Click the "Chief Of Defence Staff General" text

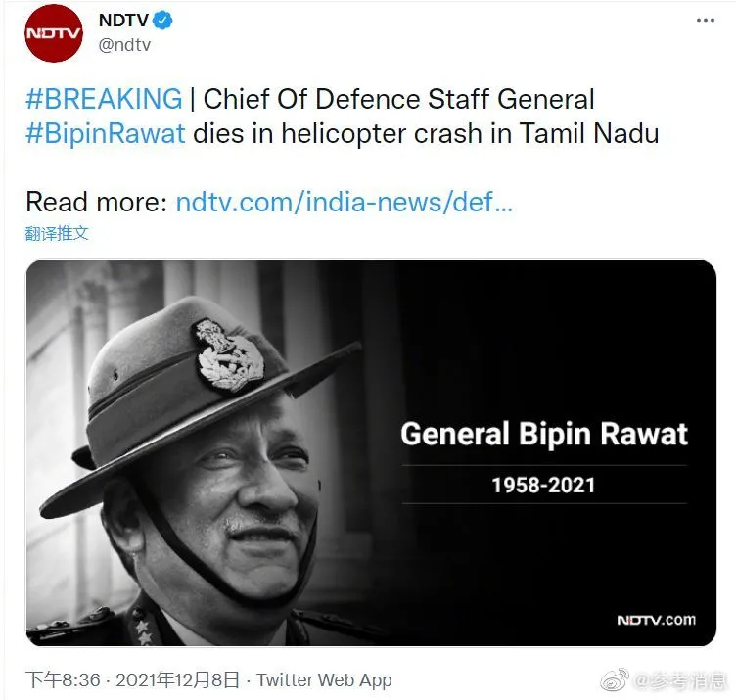pyautogui.click(x=398, y=99)
